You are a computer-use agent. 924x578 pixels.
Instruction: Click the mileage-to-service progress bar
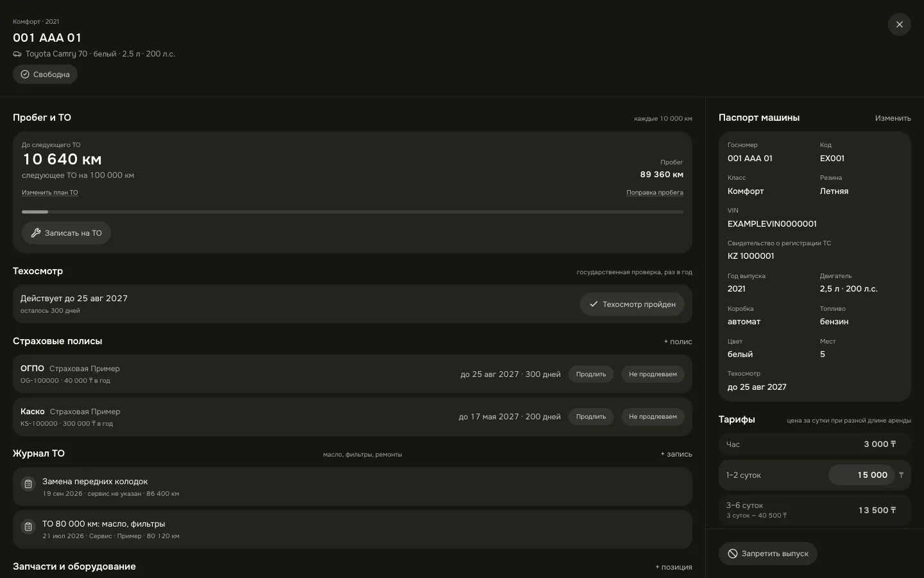coord(352,212)
